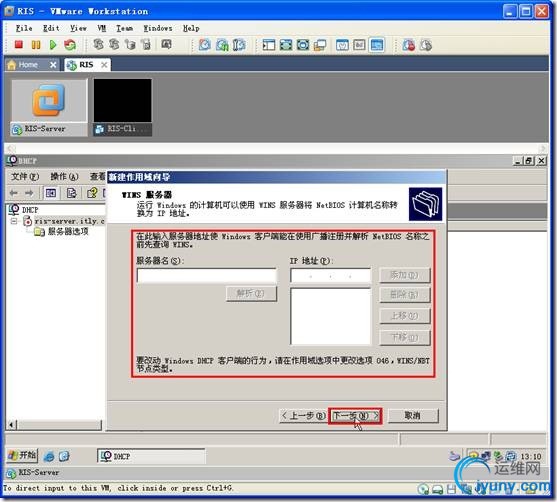The image size is (557, 502).
Task: Click the 删除 remove button
Action: 405,295
